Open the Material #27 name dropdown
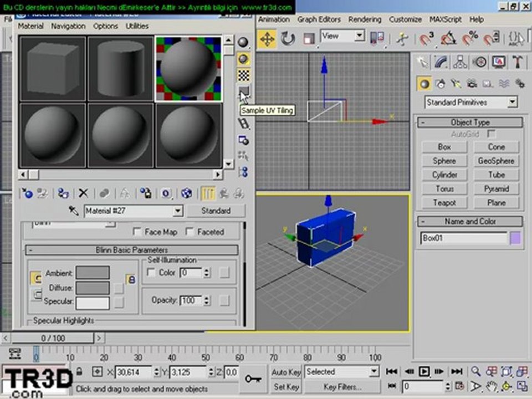The width and height of the screenshot is (532, 399). point(177,211)
